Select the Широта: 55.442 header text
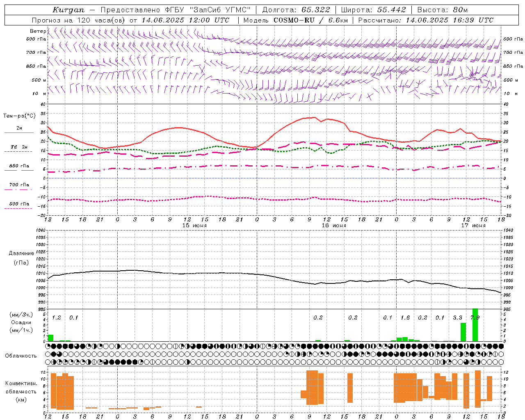The width and height of the screenshot is (525, 420). coord(373,10)
